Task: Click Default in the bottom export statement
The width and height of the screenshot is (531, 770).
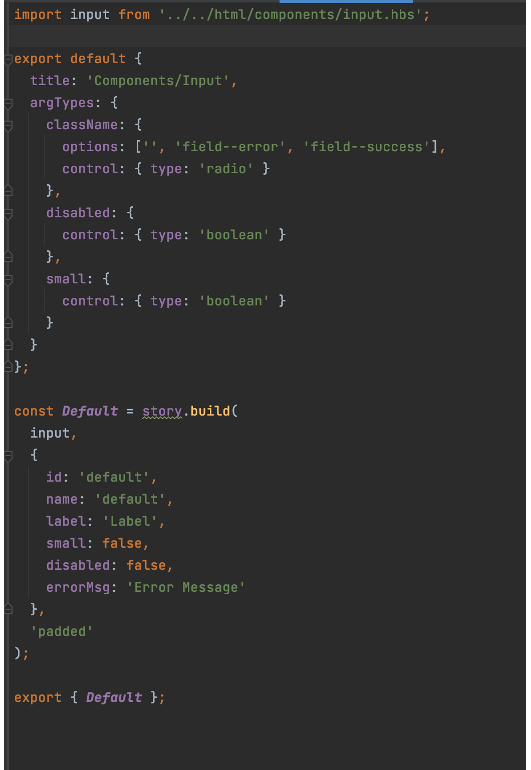Action: click(x=114, y=697)
